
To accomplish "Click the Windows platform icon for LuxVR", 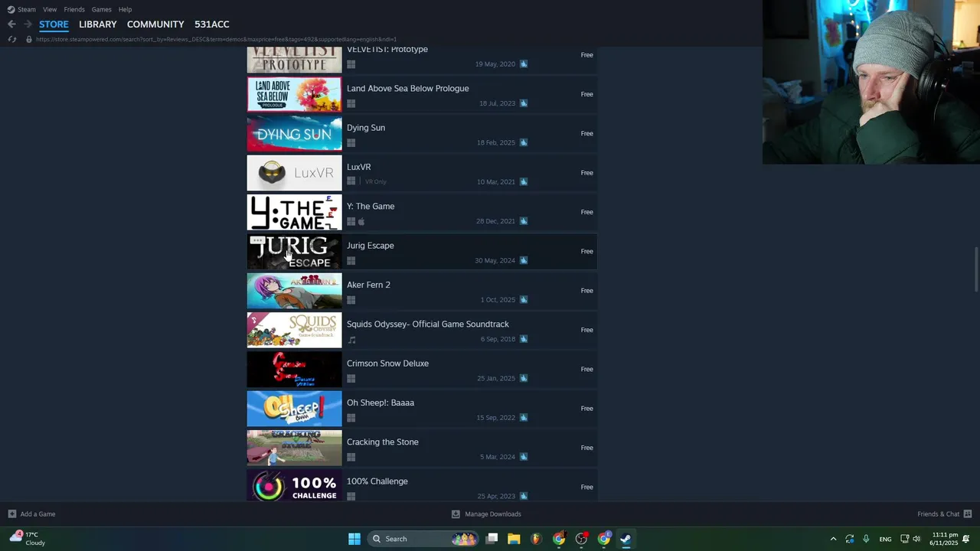I will click(x=351, y=181).
